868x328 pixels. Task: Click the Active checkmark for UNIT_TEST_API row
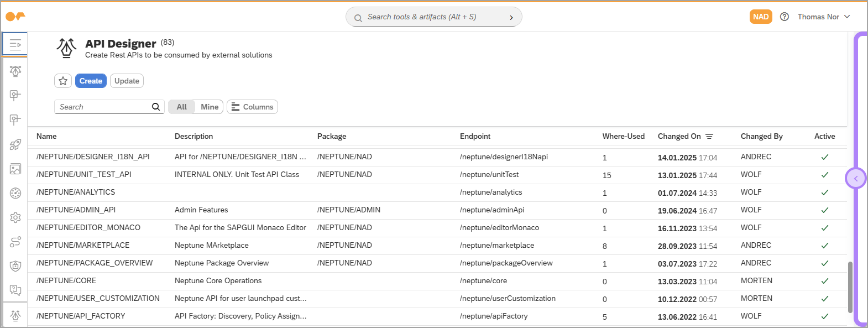coord(825,175)
